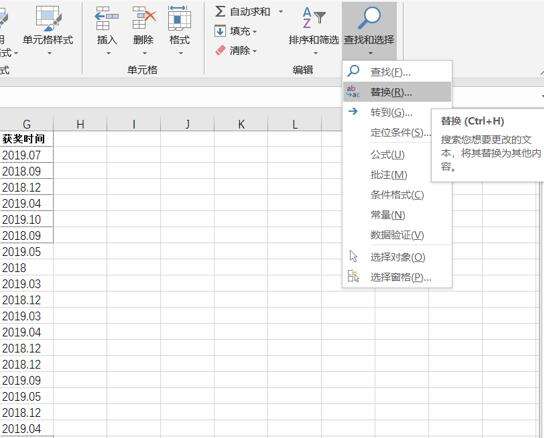Open the Delete dropdown arrow
The height and width of the screenshot is (438, 544).
click(x=144, y=53)
